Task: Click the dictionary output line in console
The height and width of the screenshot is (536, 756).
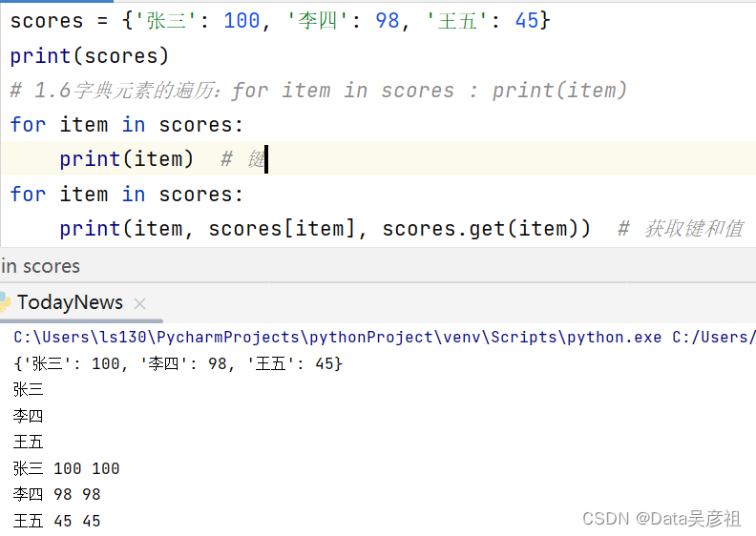Action: coord(178,363)
